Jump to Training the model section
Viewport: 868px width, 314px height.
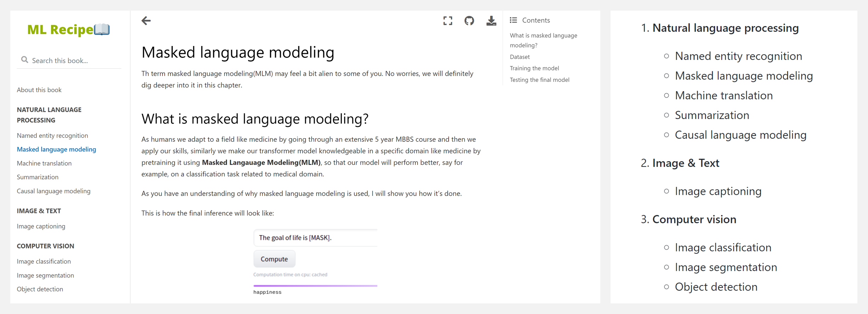(534, 68)
